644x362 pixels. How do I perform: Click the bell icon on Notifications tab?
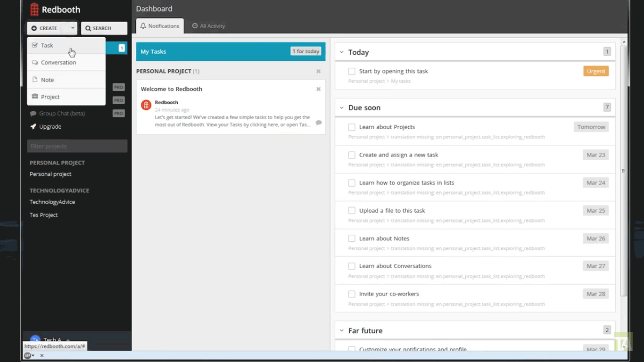point(143,26)
